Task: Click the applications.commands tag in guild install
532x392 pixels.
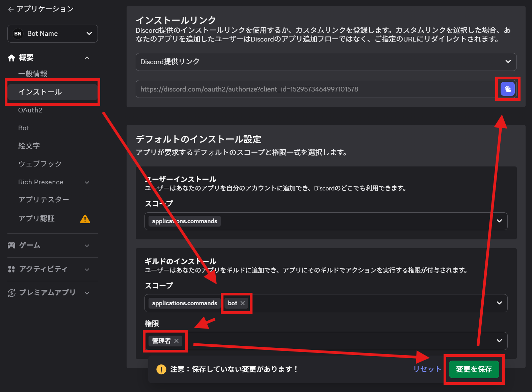Action: tap(185, 303)
